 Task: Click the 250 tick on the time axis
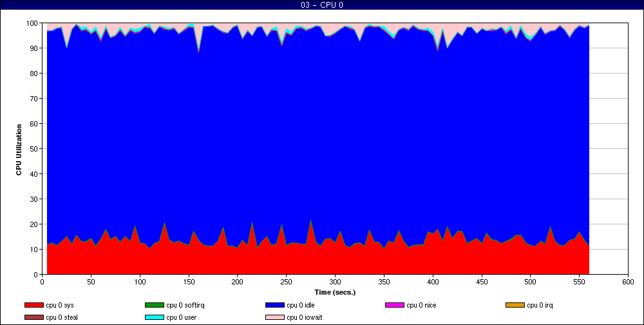pyautogui.click(x=287, y=282)
